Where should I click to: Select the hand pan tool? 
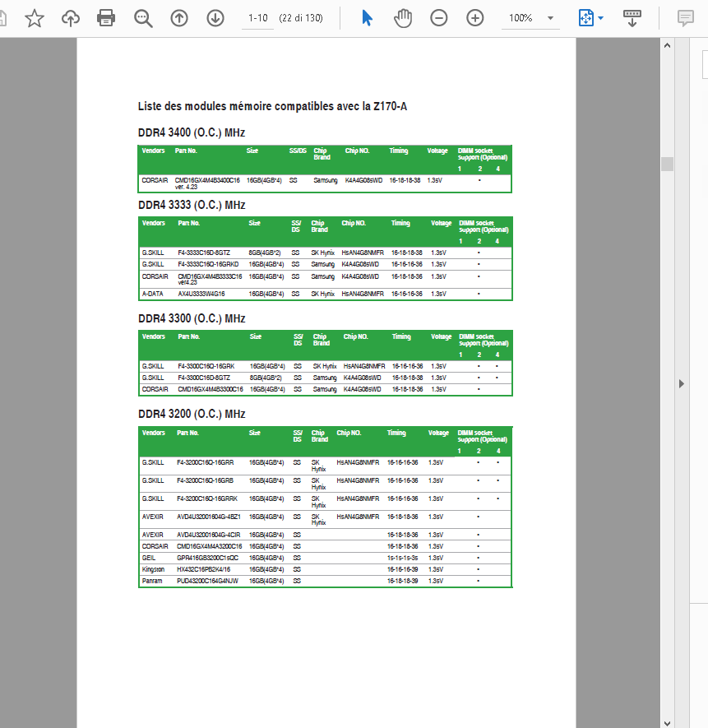pyautogui.click(x=402, y=18)
